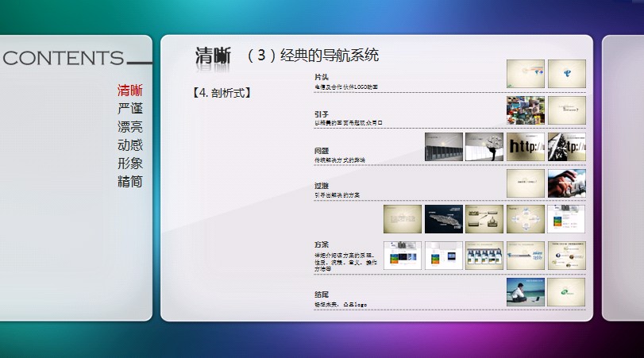Open the full 'http:' thumbnail

526,147
